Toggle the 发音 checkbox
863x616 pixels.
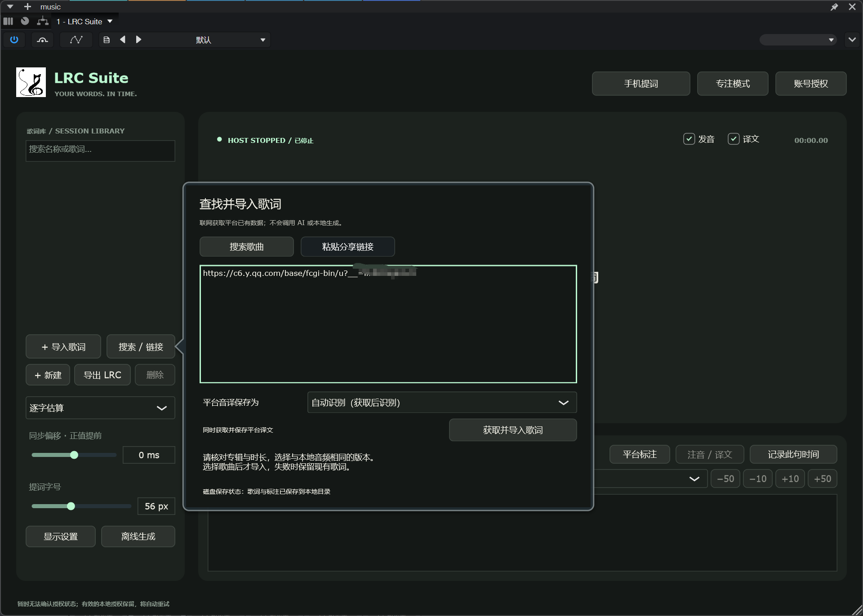(x=689, y=139)
